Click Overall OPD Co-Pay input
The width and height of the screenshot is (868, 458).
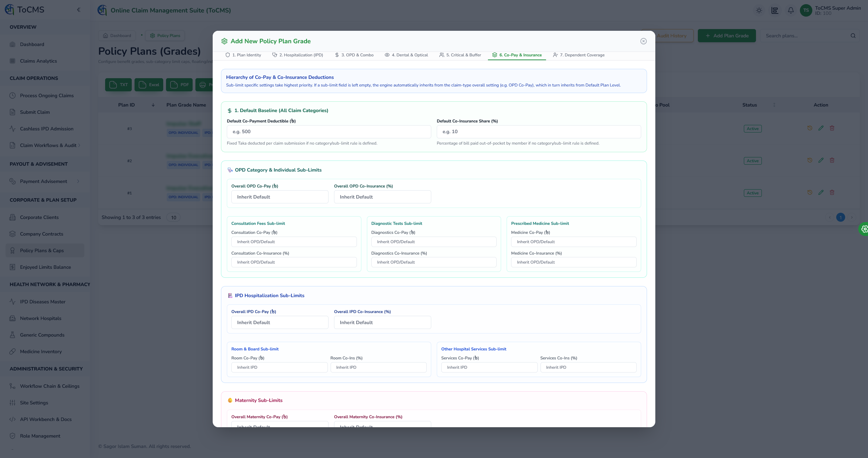click(x=280, y=197)
